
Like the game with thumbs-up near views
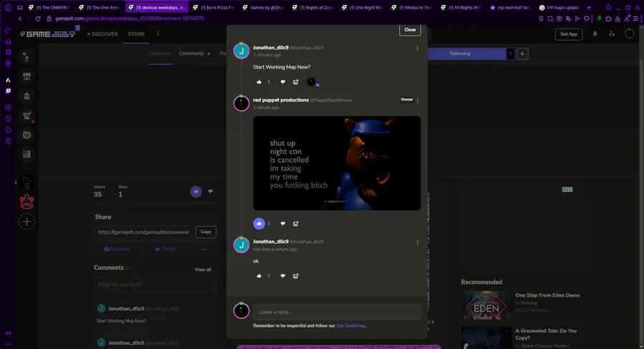(x=196, y=192)
